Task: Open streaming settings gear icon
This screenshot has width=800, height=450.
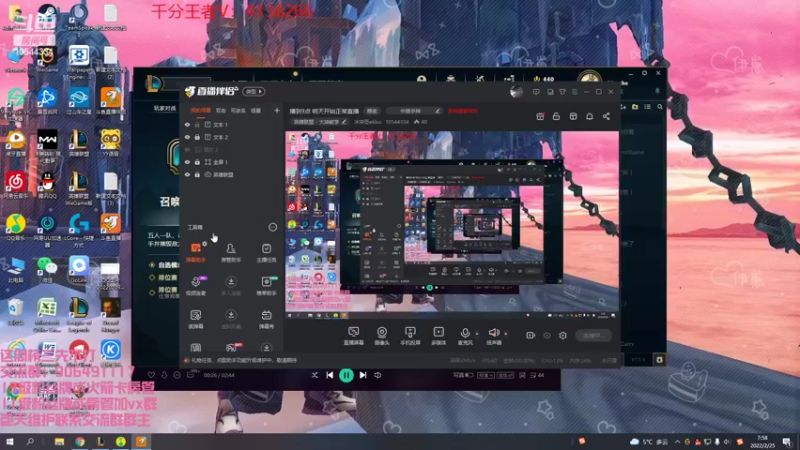Action: point(563,335)
